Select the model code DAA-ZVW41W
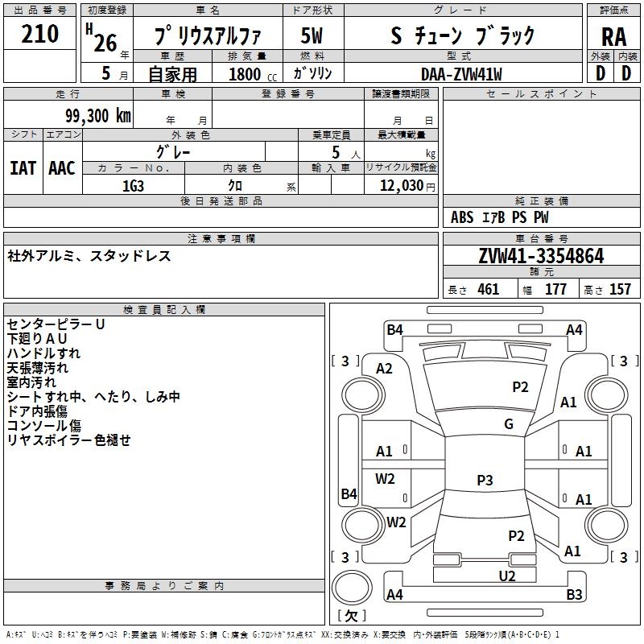The width and height of the screenshot is (644, 644). pos(461,74)
